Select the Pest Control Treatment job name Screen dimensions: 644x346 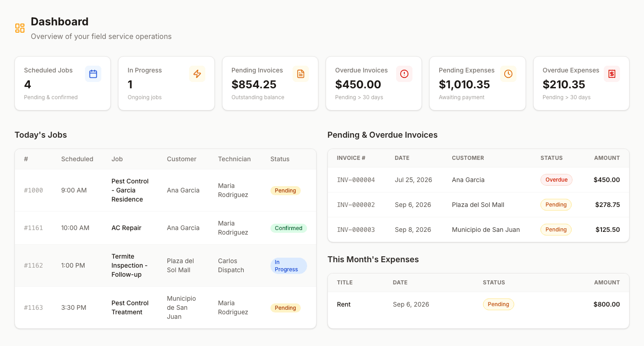pos(130,308)
